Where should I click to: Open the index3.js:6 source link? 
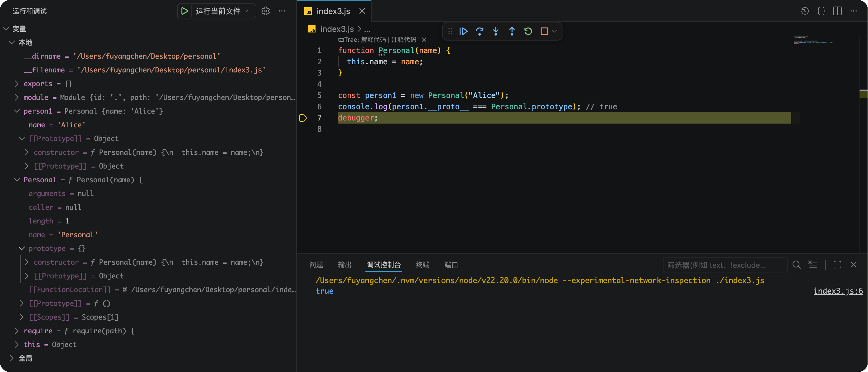(838, 291)
